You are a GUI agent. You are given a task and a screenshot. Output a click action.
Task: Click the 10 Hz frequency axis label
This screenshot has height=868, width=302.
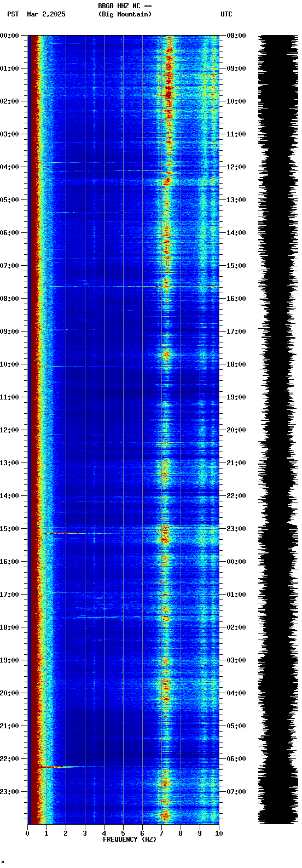tap(219, 833)
